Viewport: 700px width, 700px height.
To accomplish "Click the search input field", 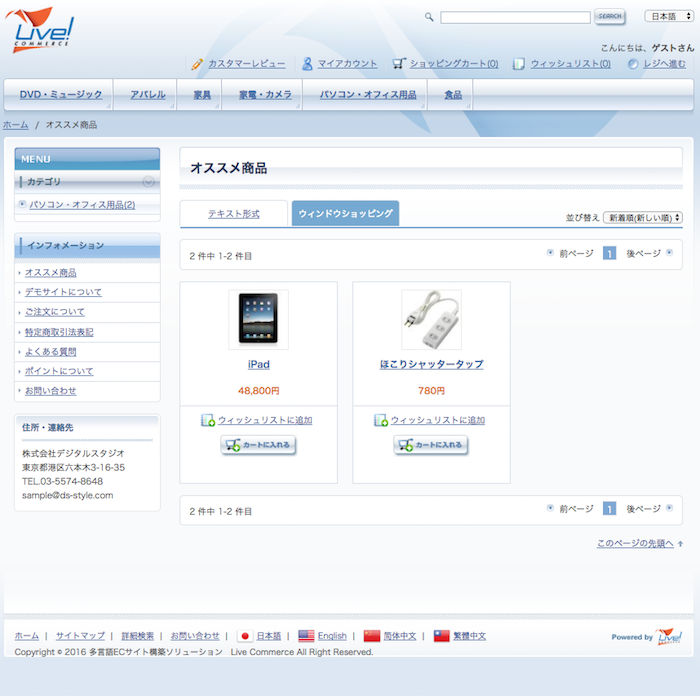I will click(x=515, y=17).
